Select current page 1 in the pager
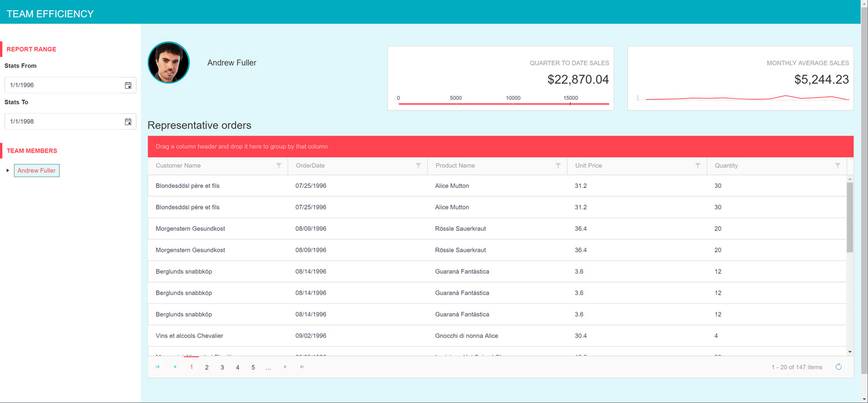This screenshot has width=868, height=403. [191, 367]
